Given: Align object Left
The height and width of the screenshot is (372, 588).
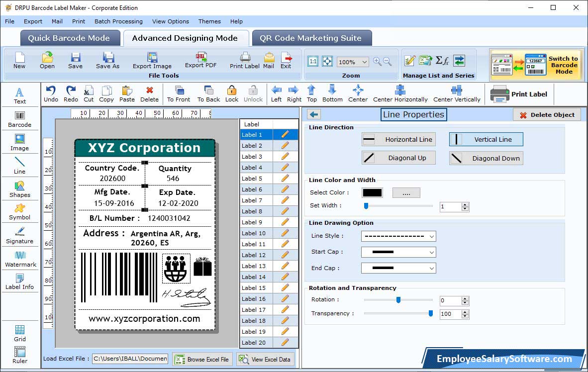Looking at the screenshot, I should (x=277, y=94).
